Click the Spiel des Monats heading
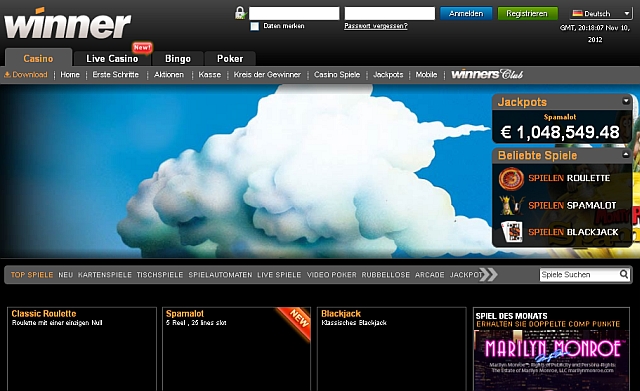 (511, 316)
